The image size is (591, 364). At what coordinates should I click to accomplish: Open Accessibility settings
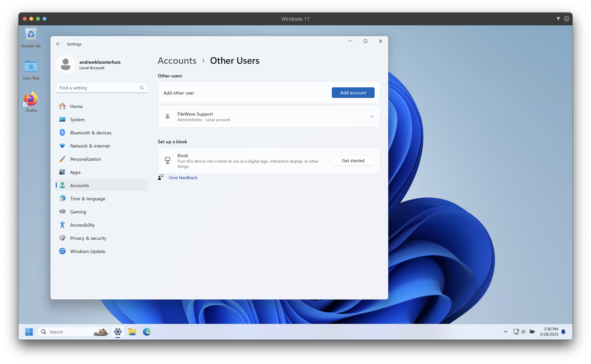pyautogui.click(x=102, y=225)
